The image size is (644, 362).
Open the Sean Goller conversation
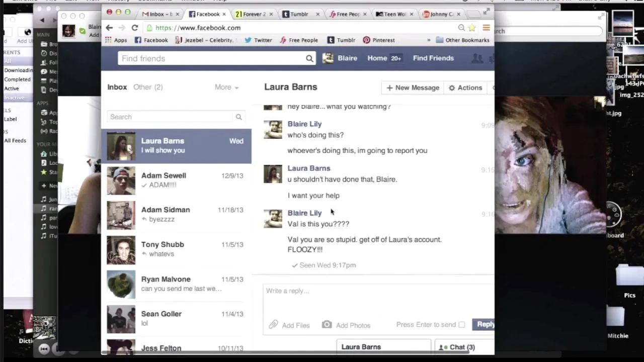tap(176, 319)
